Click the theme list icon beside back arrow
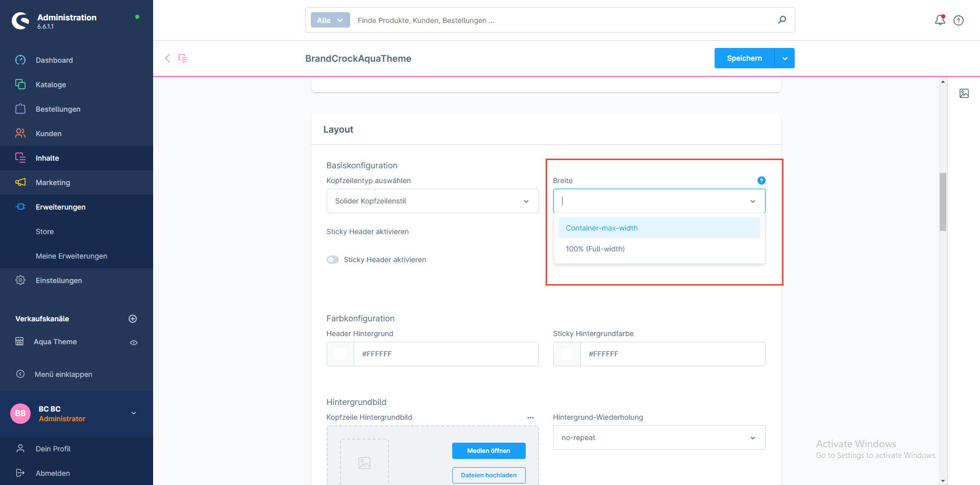Screen dimensions: 980x485 pyautogui.click(x=183, y=58)
